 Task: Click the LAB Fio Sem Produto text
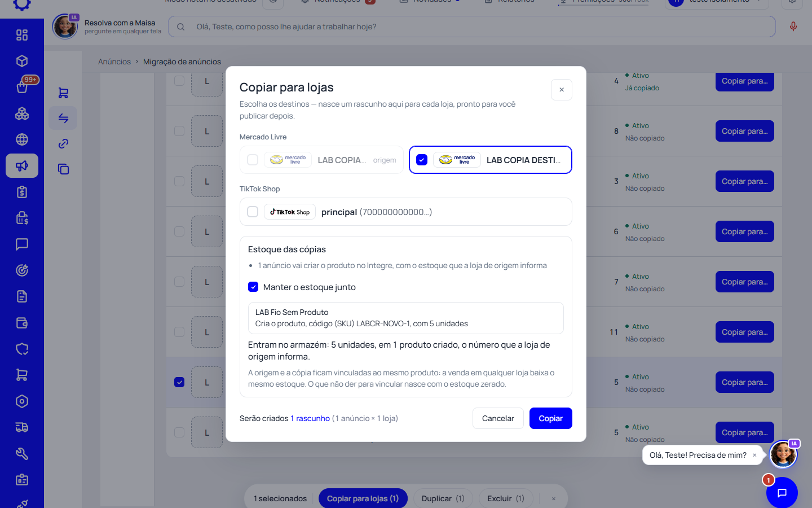click(x=292, y=312)
